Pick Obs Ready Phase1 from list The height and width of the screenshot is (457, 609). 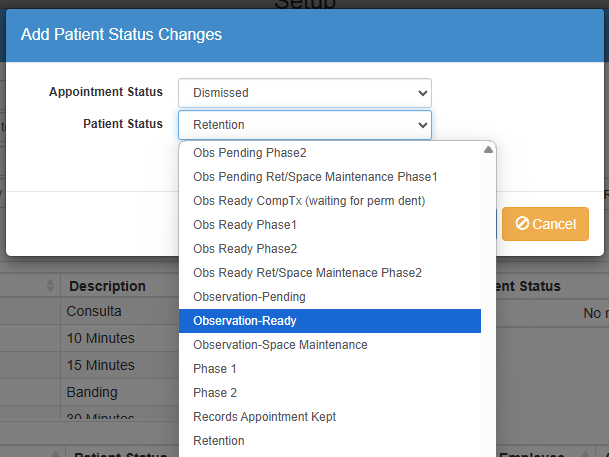(330, 225)
